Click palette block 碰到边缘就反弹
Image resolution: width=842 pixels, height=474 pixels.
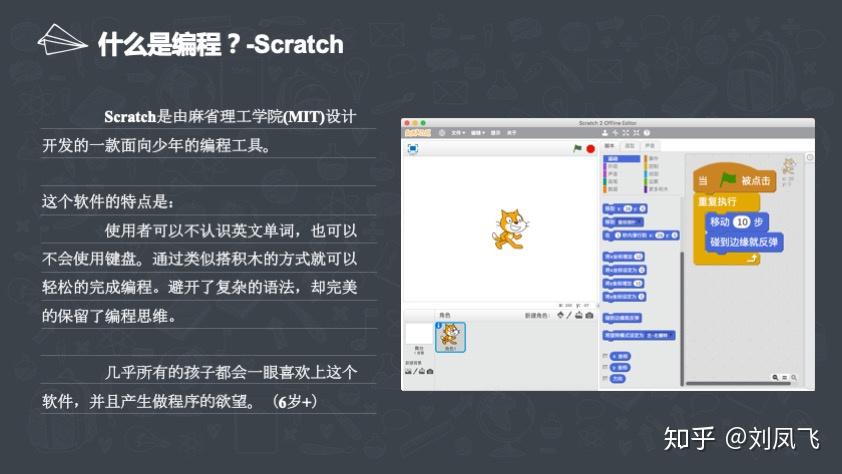click(622, 318)
